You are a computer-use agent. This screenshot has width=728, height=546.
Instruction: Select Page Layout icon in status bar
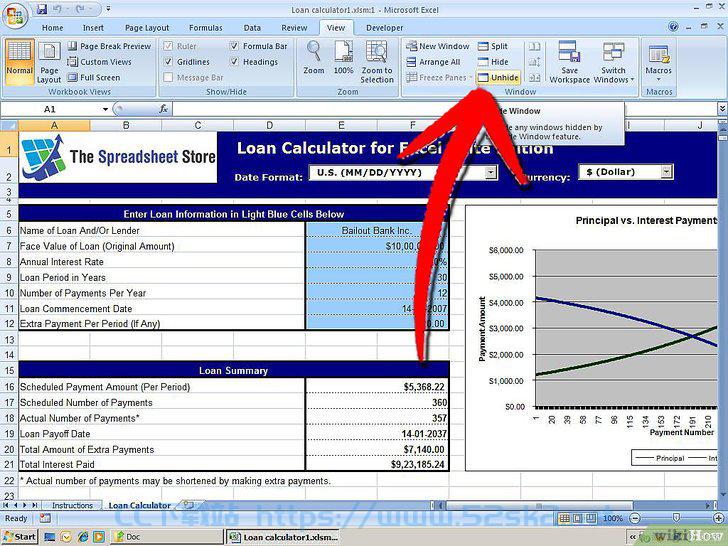577,518
